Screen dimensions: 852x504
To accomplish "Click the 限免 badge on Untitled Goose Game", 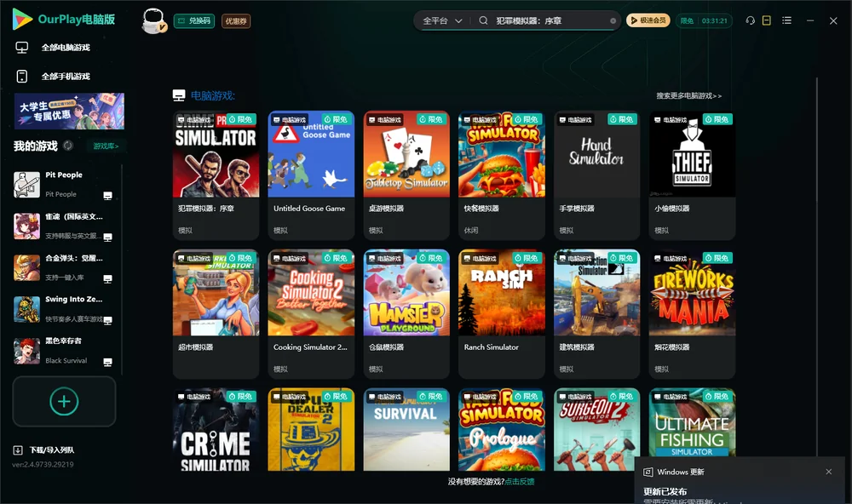I will (x=336, y=119).
